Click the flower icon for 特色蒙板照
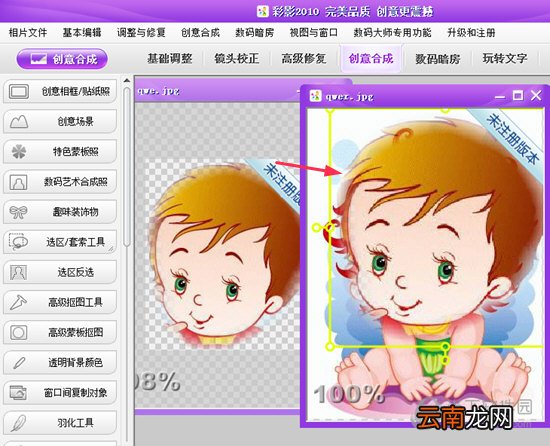The height and width of the screenshot is (446, 550). [19, 152]
